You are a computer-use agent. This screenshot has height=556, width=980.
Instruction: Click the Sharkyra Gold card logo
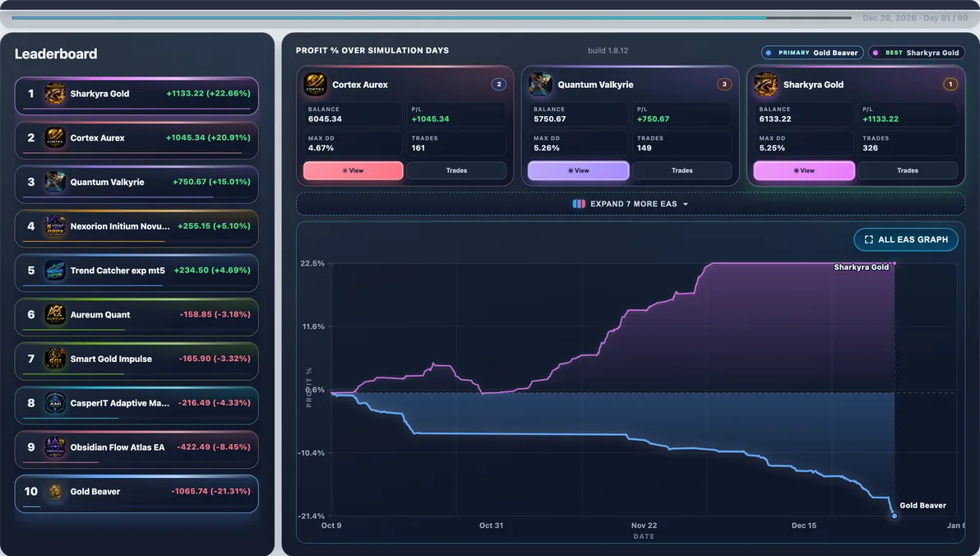(x=765, y=85)
